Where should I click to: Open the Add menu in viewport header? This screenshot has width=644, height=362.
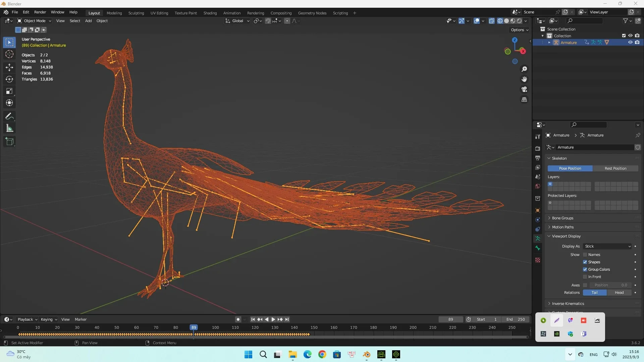pyautogui.click(x=88, y=21)
